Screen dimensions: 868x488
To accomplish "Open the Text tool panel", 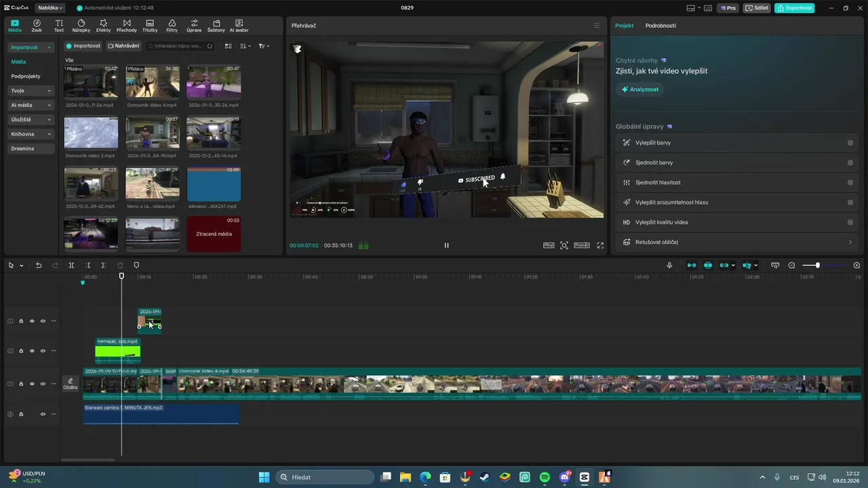I will click(59, 26).
